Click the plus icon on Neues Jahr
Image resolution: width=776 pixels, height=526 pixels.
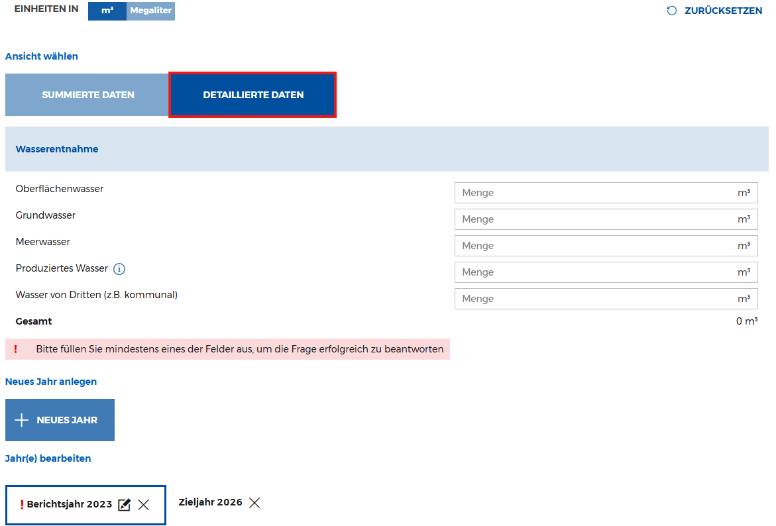[x=21, y=420]
